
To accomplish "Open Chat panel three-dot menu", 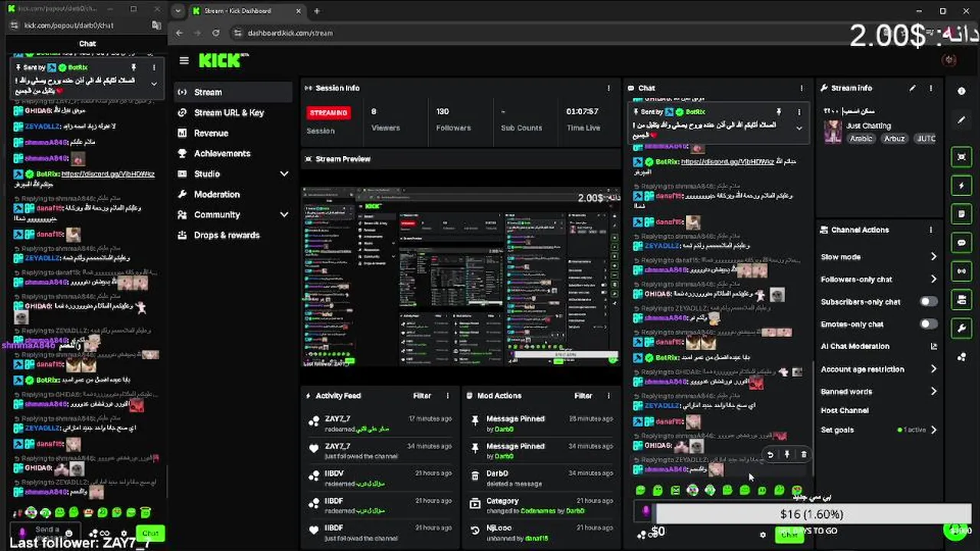I will pyautogui.click(x=802, y=88).
